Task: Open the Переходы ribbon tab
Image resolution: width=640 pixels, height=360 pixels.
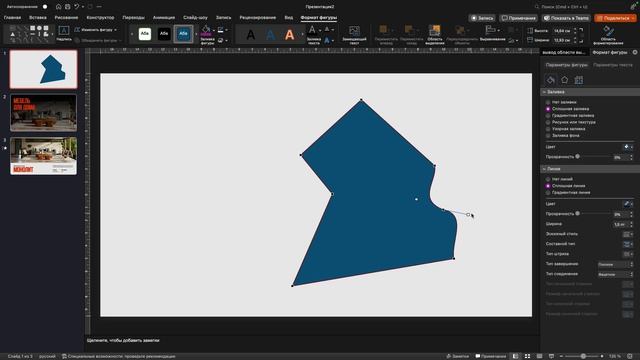Action: pyautogui.click(x=133, y=18)
